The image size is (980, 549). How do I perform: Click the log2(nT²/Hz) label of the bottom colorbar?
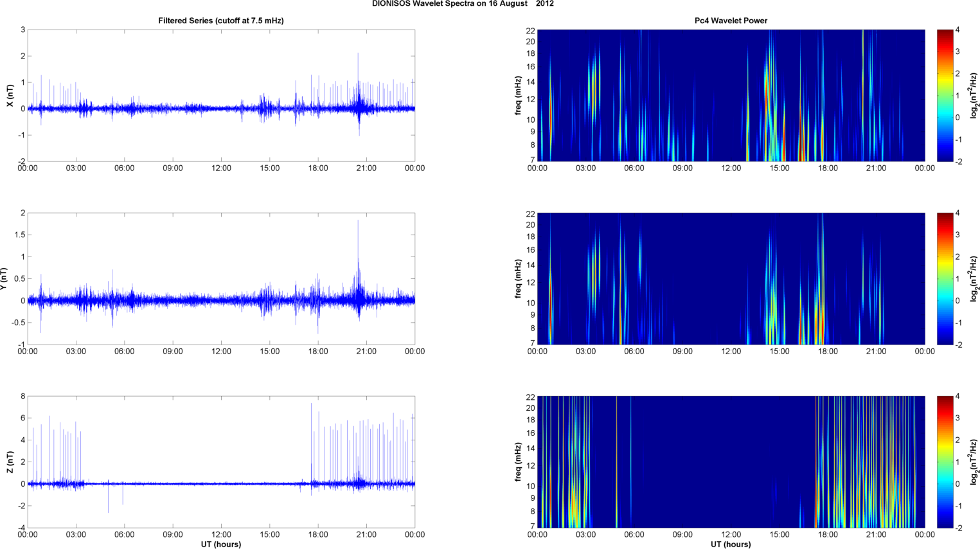(x=974, y=462)
